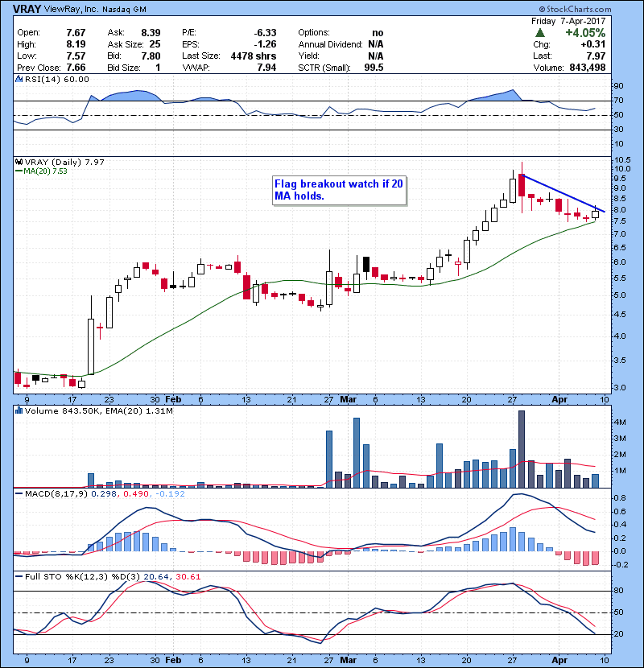Click the 'ViewRay, Inc.' company name
This screenshot has width=644, height=668.
71,9
